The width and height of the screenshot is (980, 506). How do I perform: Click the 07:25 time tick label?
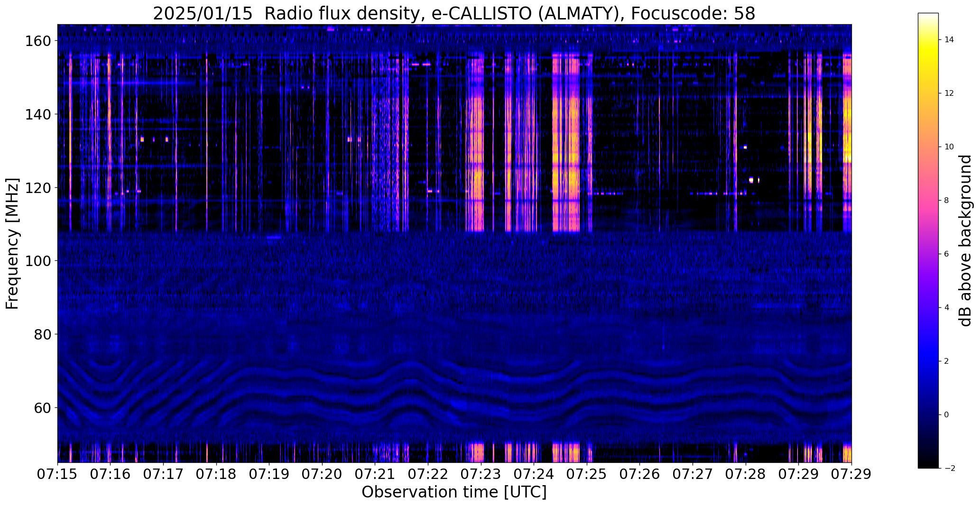click(587, 474)
